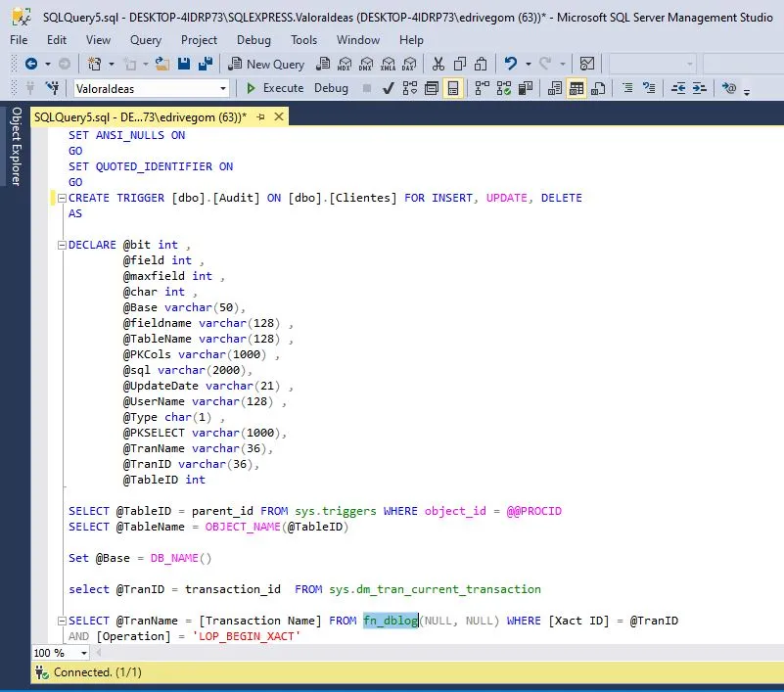Open Activity Monitor from the toolbar

point(587,64)
